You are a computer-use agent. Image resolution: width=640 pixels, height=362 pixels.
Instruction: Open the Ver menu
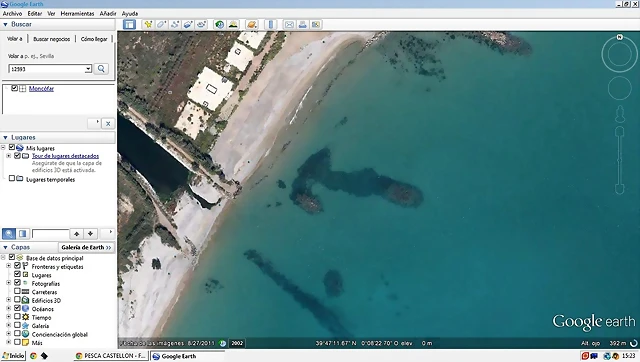[x=51, y=13]
